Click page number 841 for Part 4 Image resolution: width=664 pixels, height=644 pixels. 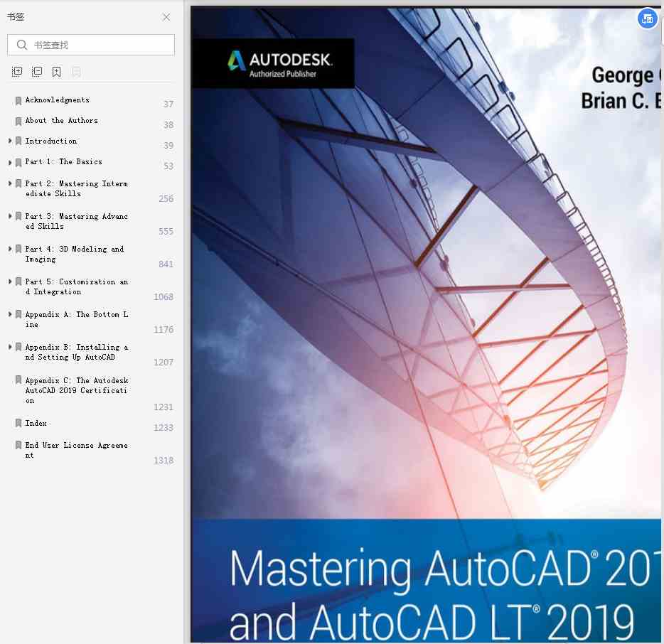(x=166, y=264)
